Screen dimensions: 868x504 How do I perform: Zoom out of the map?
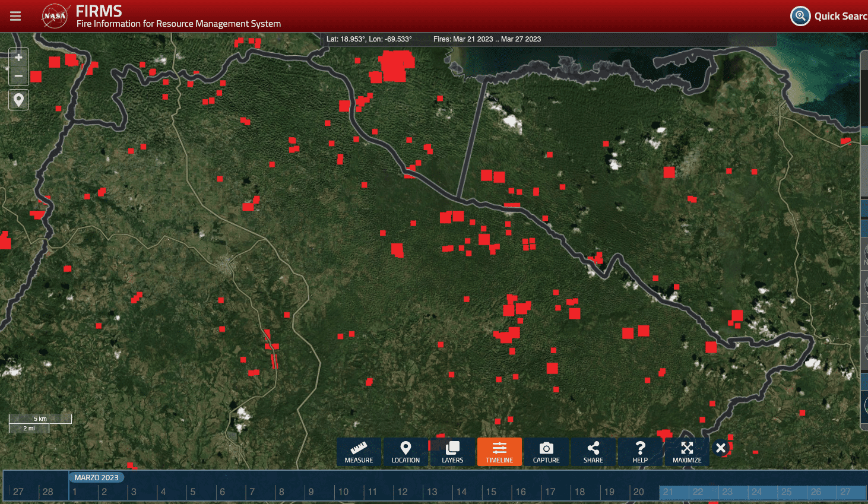click(x=18, y=76)
